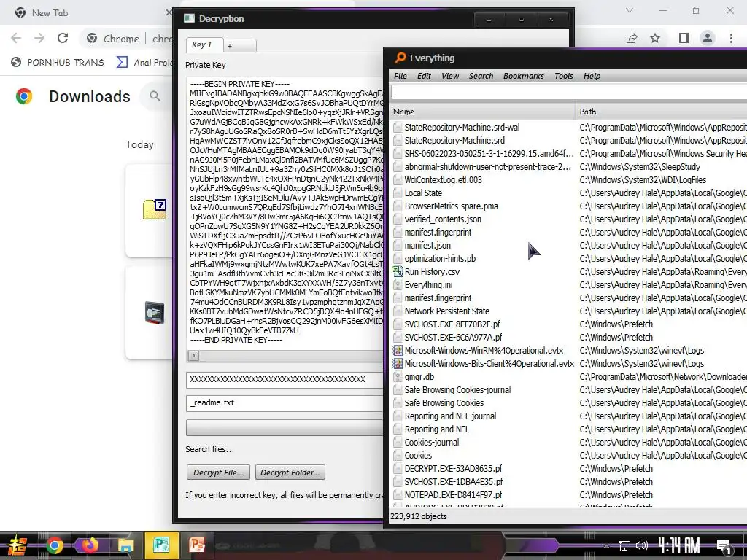Select Cookies-journal file

432,443
